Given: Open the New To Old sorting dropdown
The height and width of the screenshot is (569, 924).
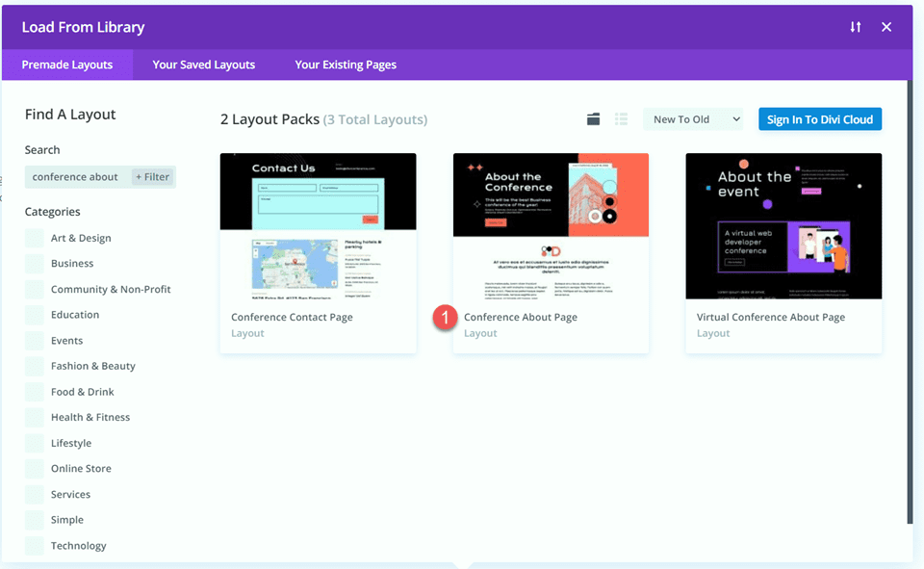Looking at the screenshot, I should [x=693, y=118].
